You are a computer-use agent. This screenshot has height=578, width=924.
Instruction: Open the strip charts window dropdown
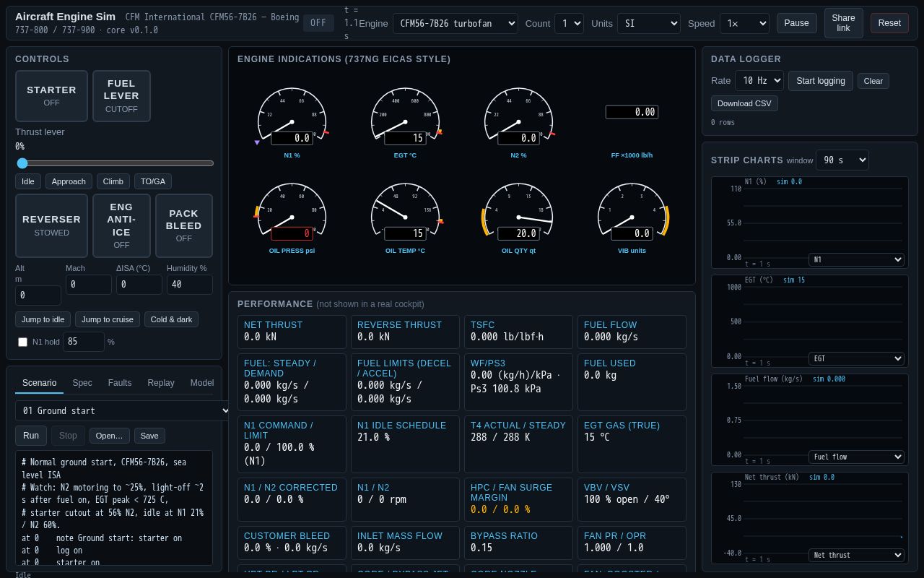pyautogui.click(x=842, y=160)
